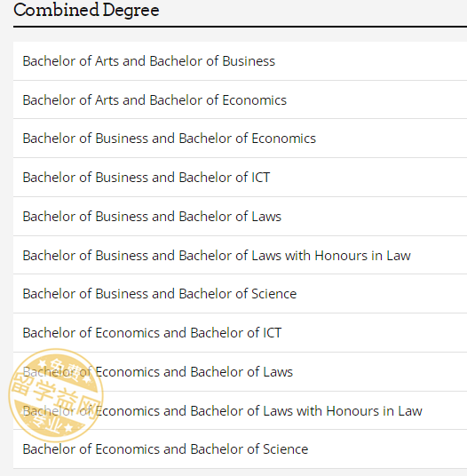This screenshot has height=476, width=467.
Task: Click the word Science in Business and Science row
Action: (x=273, y=294)
